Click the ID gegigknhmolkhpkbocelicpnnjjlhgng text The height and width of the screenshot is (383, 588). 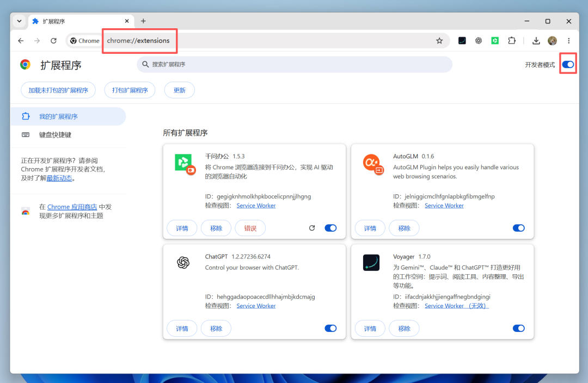click(x=258, y=196)
